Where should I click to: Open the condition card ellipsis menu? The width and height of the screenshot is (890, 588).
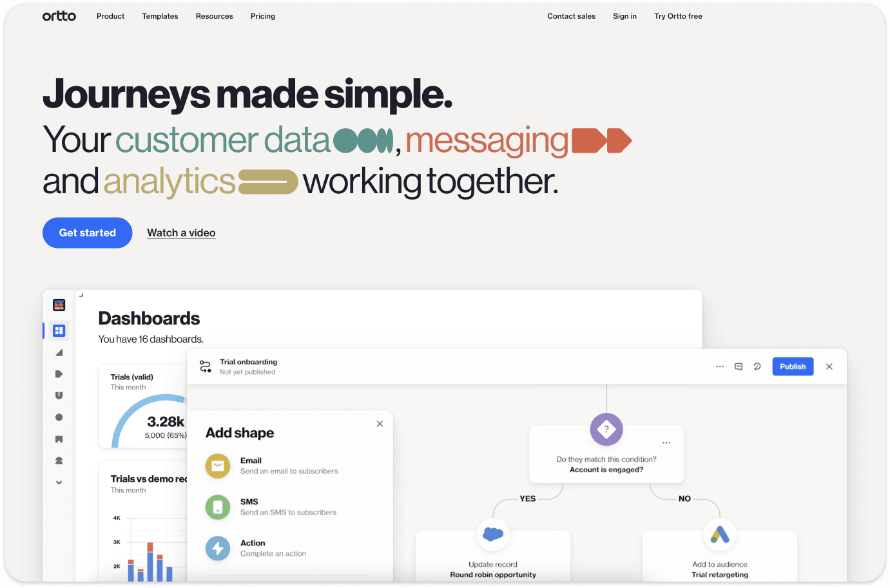(666, 442)
